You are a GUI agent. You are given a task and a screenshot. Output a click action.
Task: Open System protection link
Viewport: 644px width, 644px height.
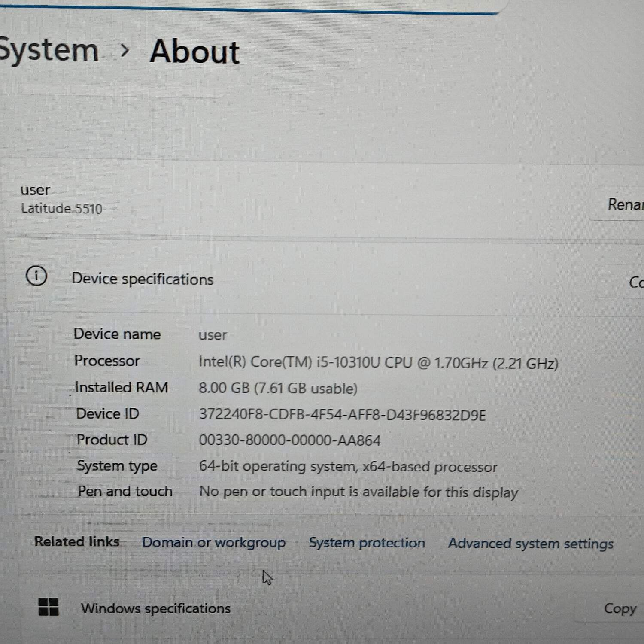coord(367,543)
